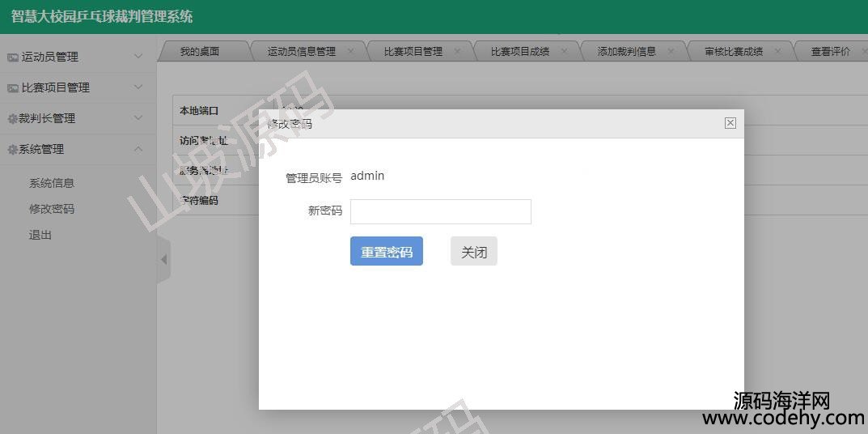Click the 重置密码 button

(386, 252)
